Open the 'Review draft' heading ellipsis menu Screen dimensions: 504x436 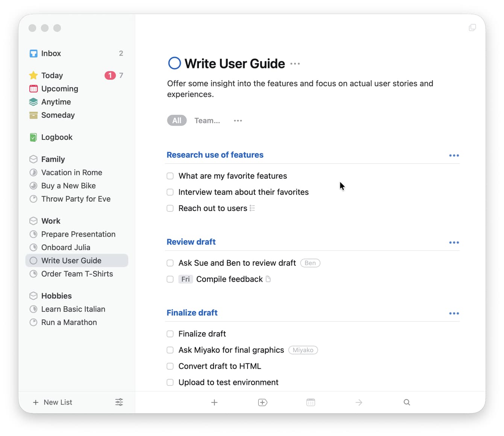454,243
